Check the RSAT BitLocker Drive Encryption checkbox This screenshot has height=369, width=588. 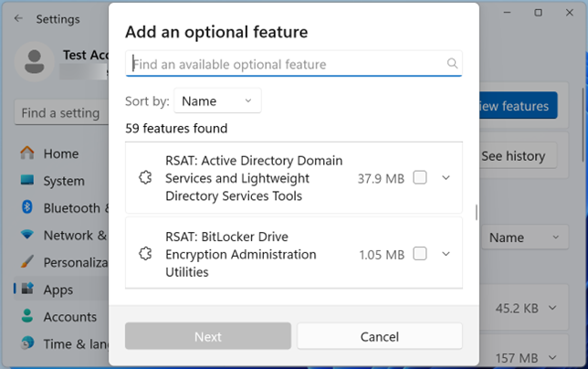pyautogui.click(x=420, y=254)
